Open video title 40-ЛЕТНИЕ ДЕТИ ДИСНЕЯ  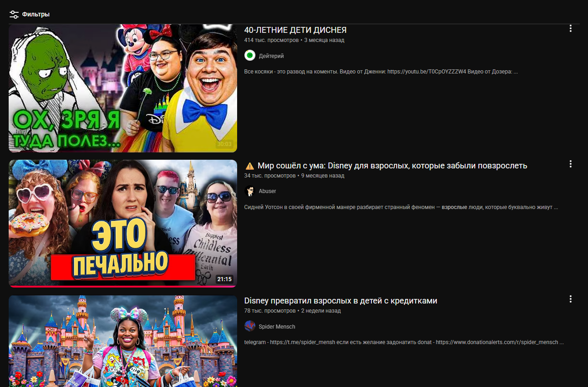pos(296,30)
